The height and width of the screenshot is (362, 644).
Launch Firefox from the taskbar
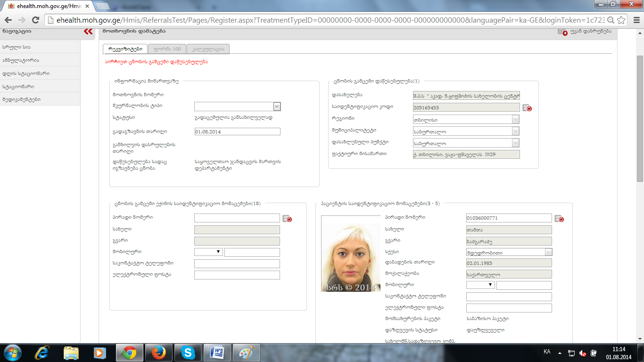(159, 352)
